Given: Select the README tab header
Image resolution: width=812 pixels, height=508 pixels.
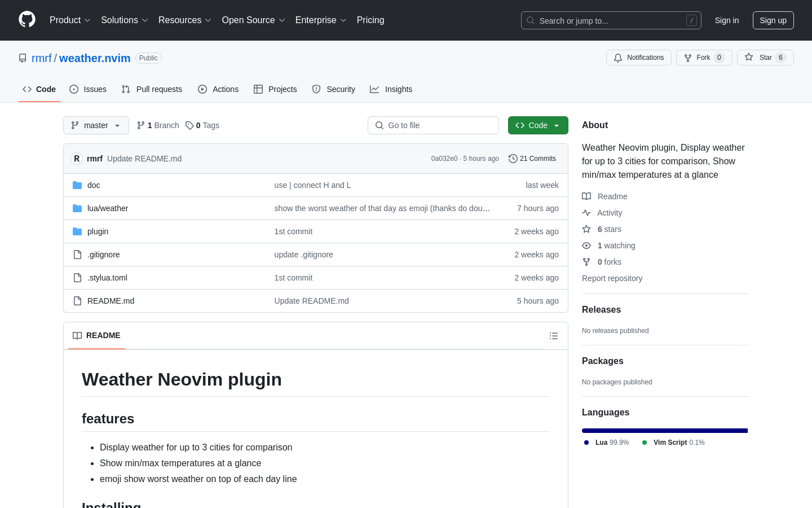Looking at the screenshot, I should coord(96,335).
